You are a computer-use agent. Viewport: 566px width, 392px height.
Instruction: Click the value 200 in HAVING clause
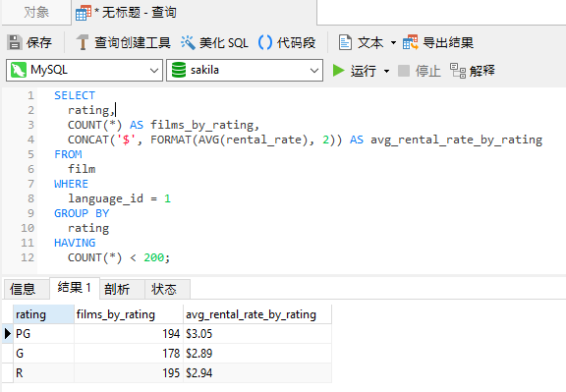(x=153, y=257)
